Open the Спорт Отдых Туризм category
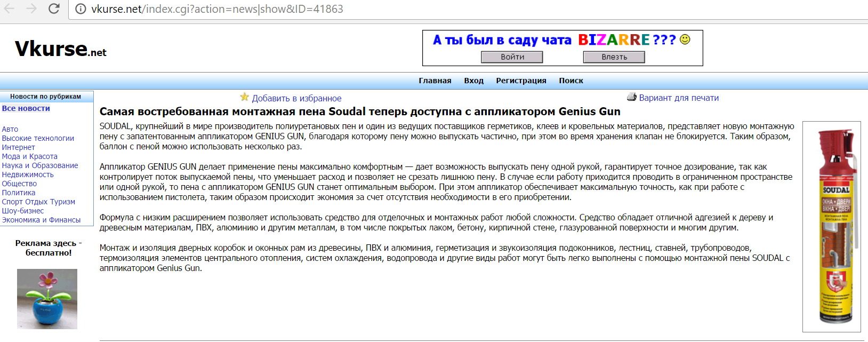 point(38,202)
